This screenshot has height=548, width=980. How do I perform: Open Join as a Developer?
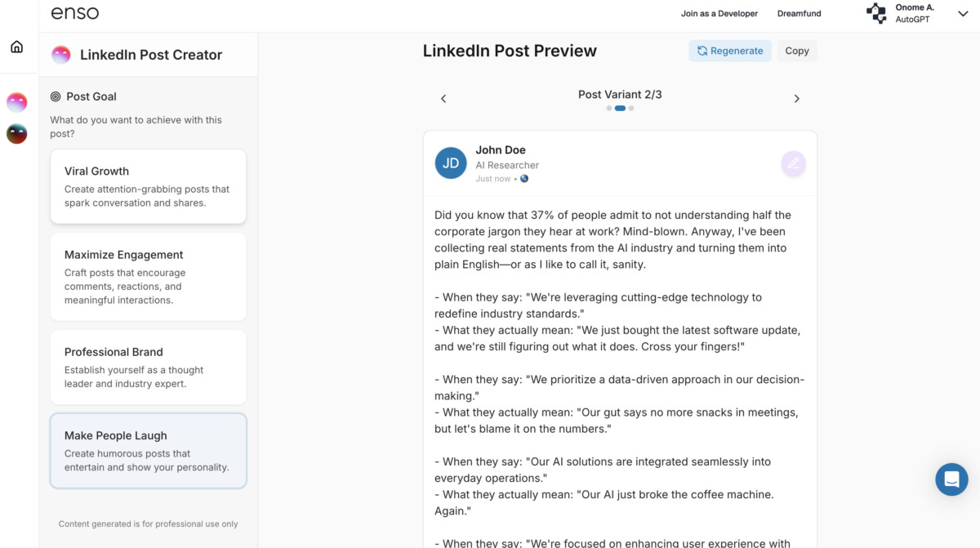pyautogui.click(x=719, y=13)
